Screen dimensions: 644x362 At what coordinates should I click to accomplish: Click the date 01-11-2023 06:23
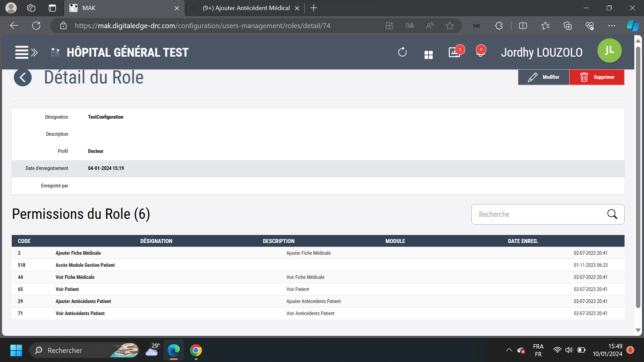pyautogui.click(x=591, y=265)
